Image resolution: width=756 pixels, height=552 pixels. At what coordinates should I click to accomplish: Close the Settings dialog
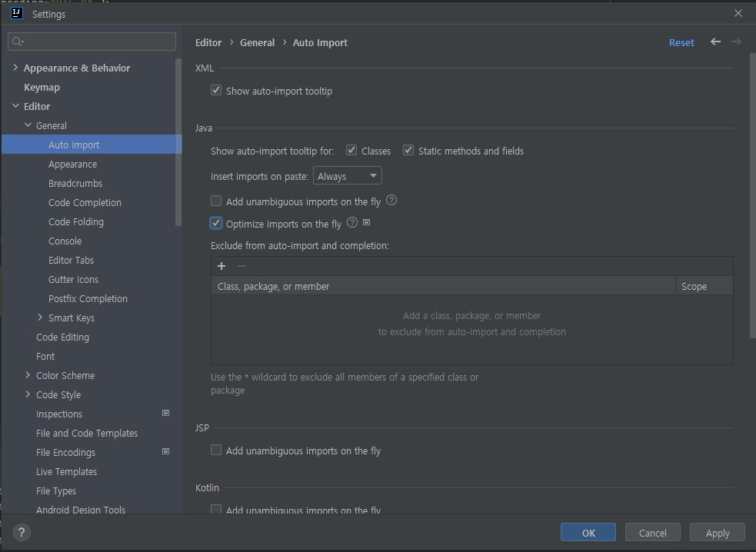(x=738, y=14)
